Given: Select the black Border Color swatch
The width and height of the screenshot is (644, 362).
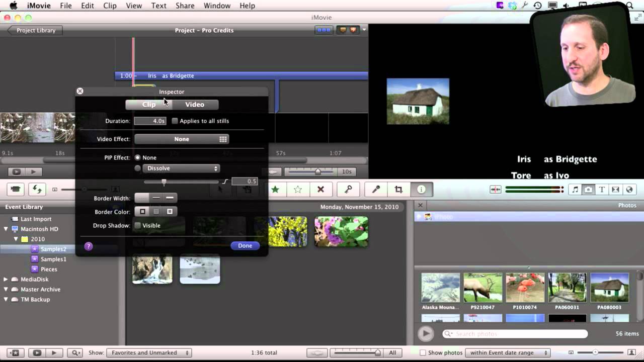Looking at the screenshot, I should (x=142, y=212).
